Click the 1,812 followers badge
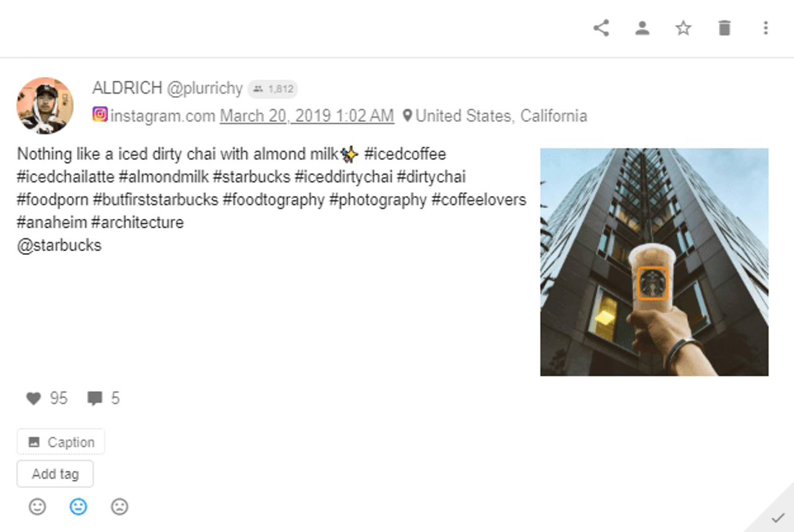794x532 pixels. (273, 89)
